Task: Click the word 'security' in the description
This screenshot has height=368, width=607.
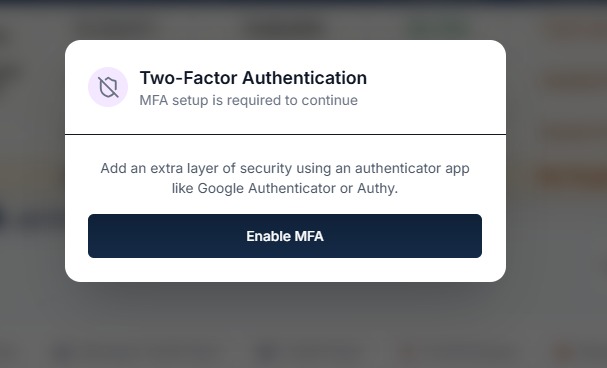Action: point(266,168)
